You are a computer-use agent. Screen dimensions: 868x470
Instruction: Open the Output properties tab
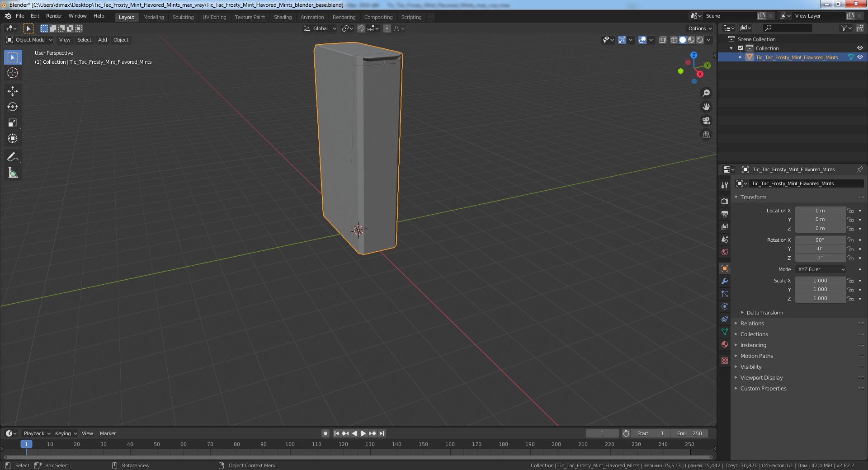pyautogui.click(x=725, y=214)
